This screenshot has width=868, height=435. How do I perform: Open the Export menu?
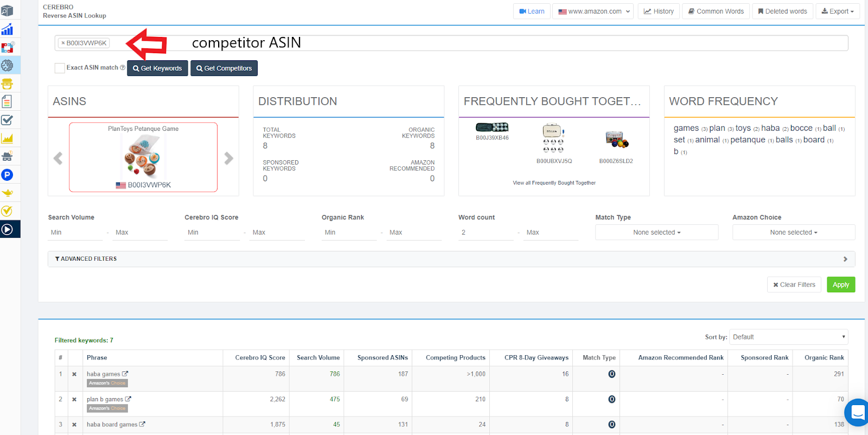coord(837,11)
